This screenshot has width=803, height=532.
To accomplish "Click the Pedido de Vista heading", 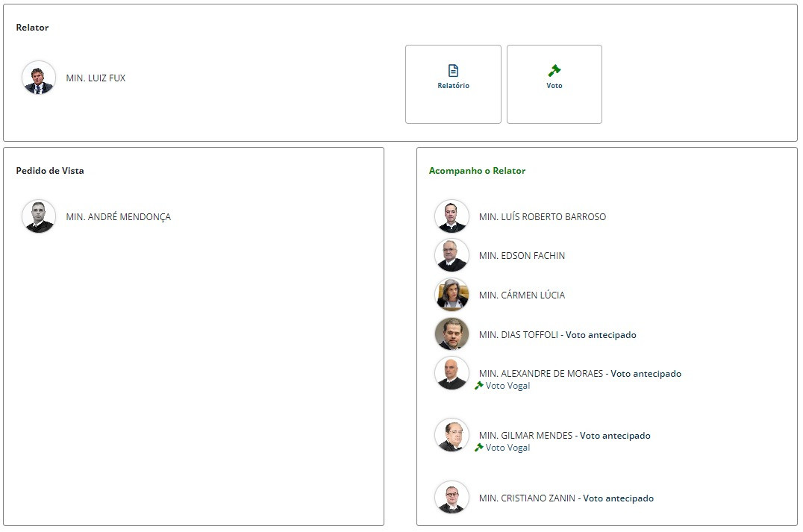I will click(50, 171).
